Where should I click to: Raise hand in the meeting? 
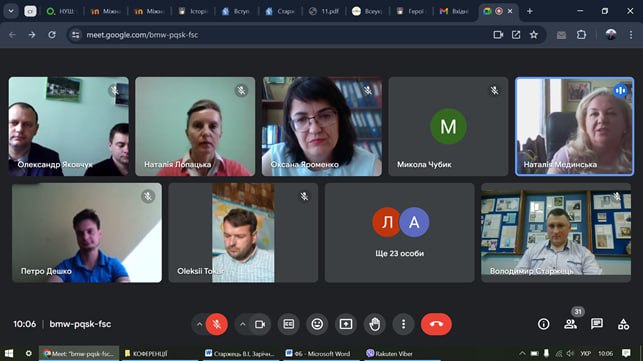pyautogui.click(x=374, y=324)
